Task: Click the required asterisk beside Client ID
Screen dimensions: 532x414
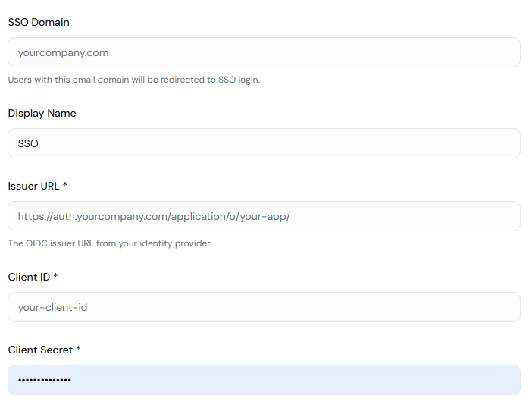Action: pyautogui.click(x=56, y=277)
